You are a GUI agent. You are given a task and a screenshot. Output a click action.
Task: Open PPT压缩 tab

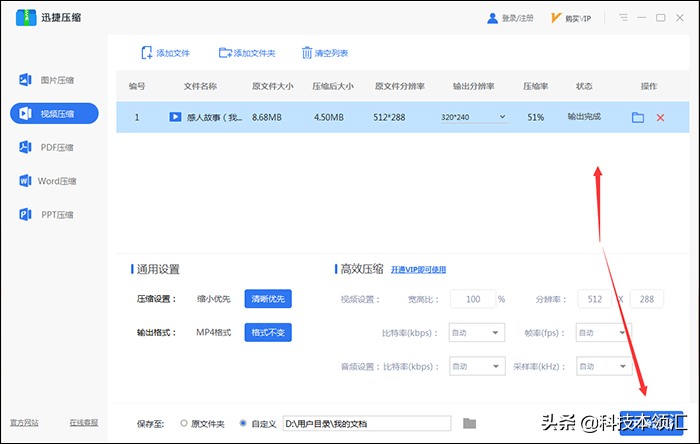tap(46, 215)
